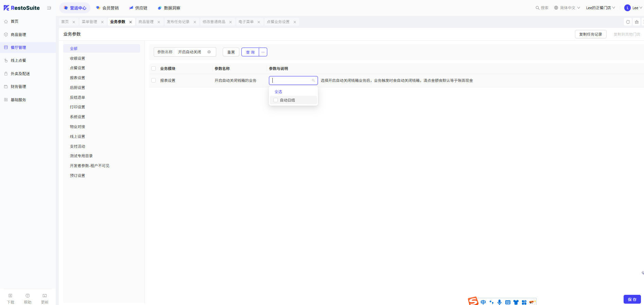Switch to the 菜单管理 tab

89,22
